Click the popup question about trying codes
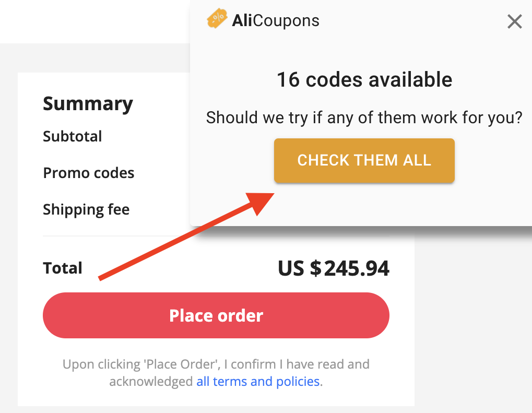The width and height of the screenshot is (532, 413). pos(364,117)
